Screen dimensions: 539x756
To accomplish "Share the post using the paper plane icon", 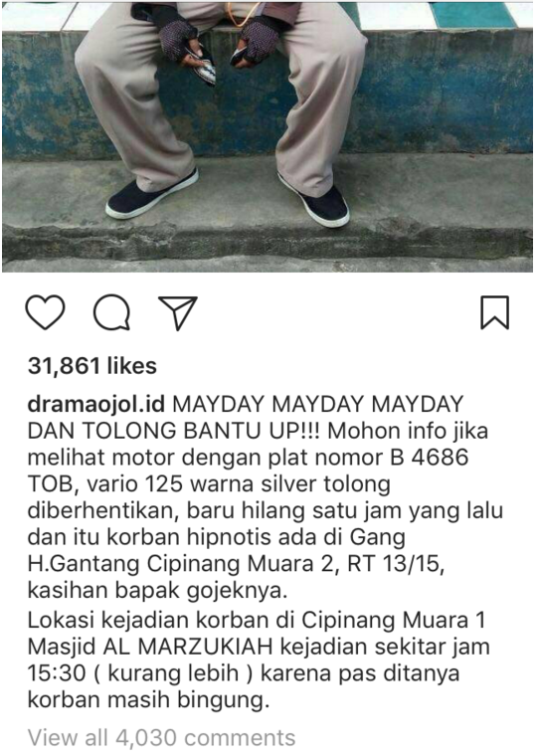I will pos(178,313).
